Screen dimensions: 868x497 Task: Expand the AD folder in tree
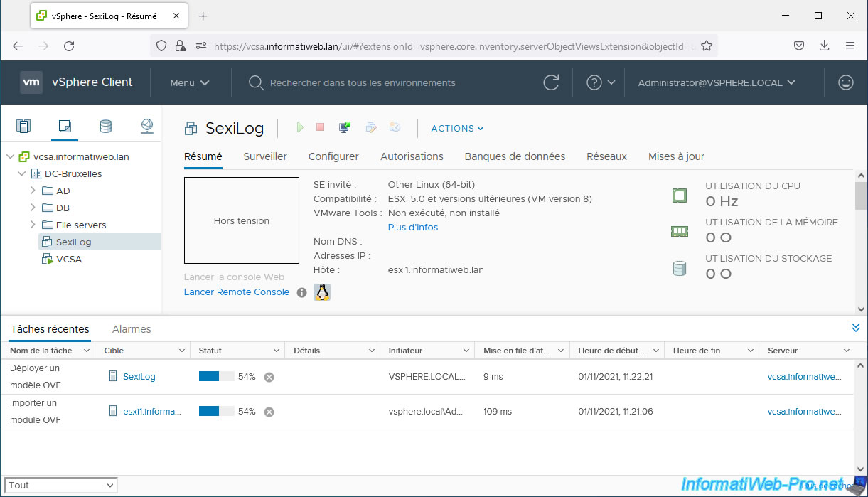pos(33,191)
